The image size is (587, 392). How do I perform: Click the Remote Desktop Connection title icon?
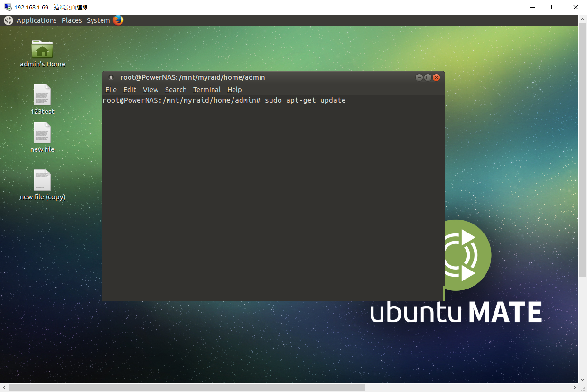8,7
